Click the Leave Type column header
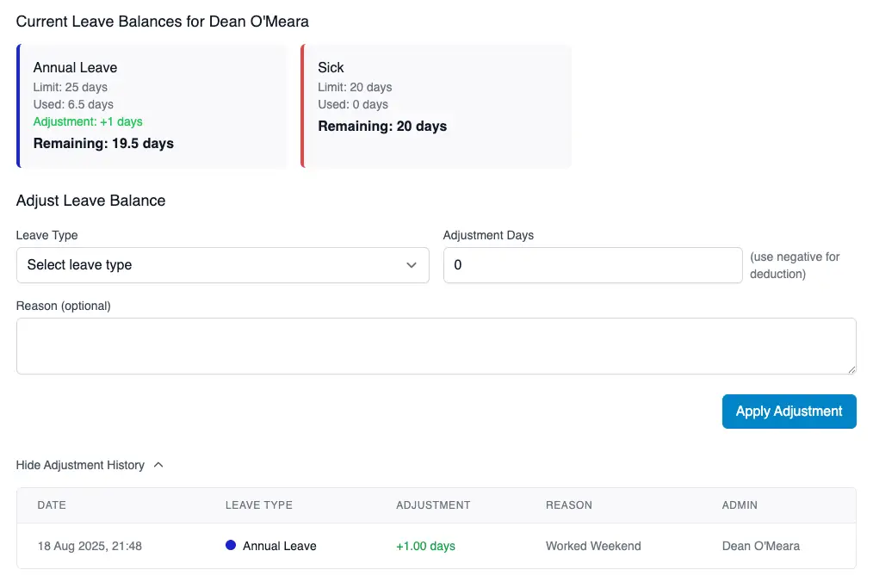 pos(258,505)
